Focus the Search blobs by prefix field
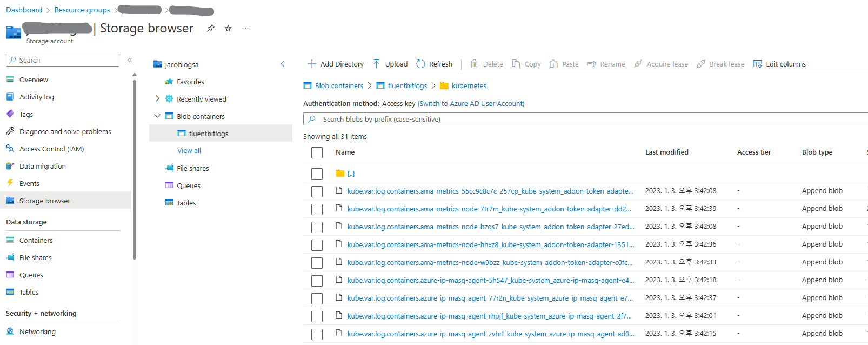 585,119
